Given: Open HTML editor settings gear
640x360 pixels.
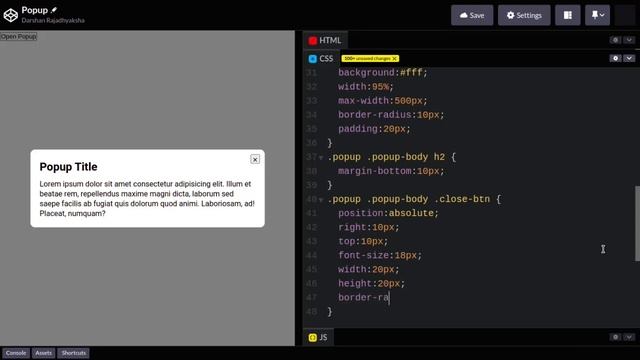Looking at the screenshot, I should point(616,40).
